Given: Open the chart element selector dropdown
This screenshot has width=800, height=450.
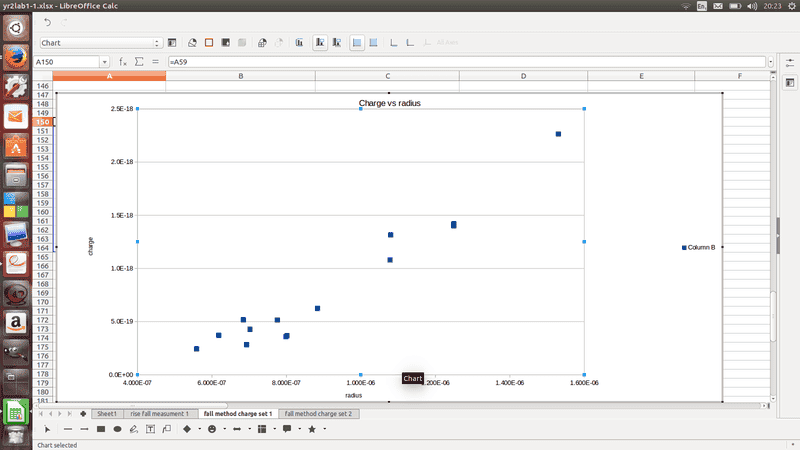Looking at the screenshot, I should point(158,43).
